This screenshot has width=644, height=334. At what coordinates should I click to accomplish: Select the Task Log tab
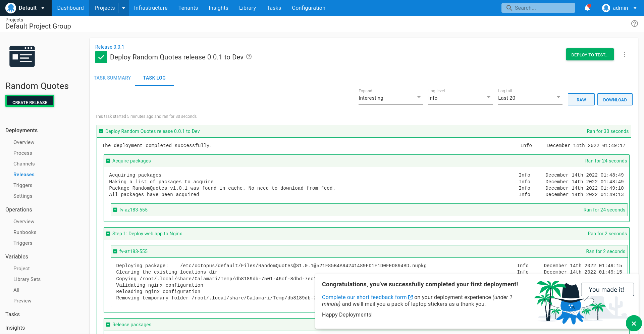[154, 78]
